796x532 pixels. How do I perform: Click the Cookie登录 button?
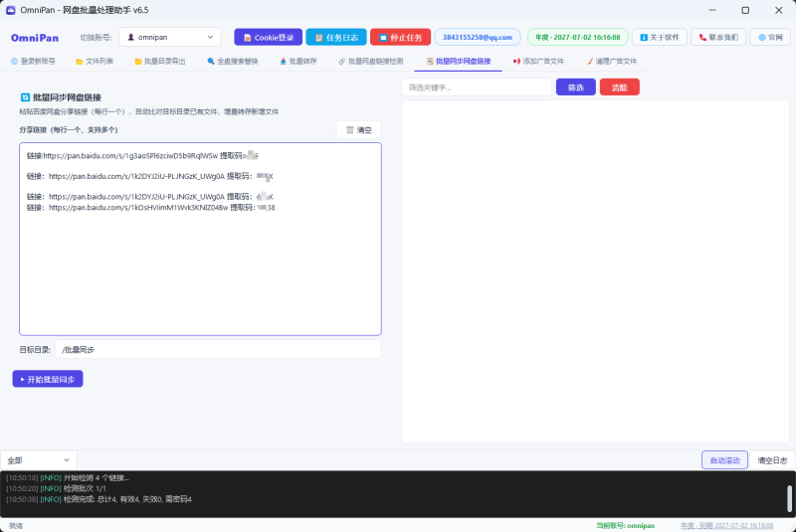click(x=268, y=37)
